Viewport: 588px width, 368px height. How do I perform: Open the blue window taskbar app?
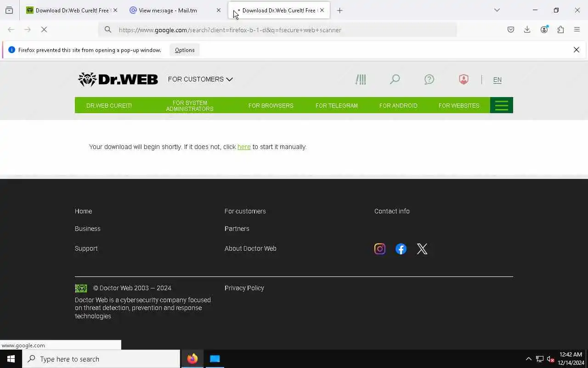[x=215, y=359]
